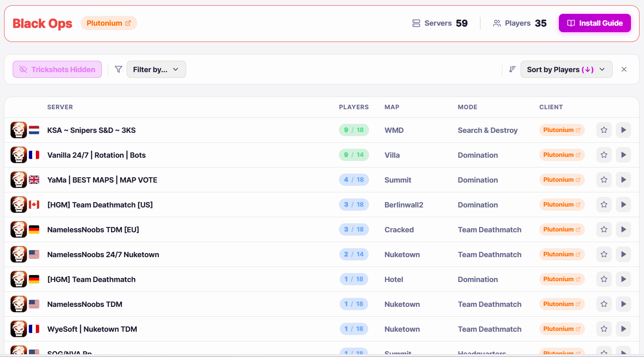Toggle the Trickshots Hidden filter

point(57,69)
